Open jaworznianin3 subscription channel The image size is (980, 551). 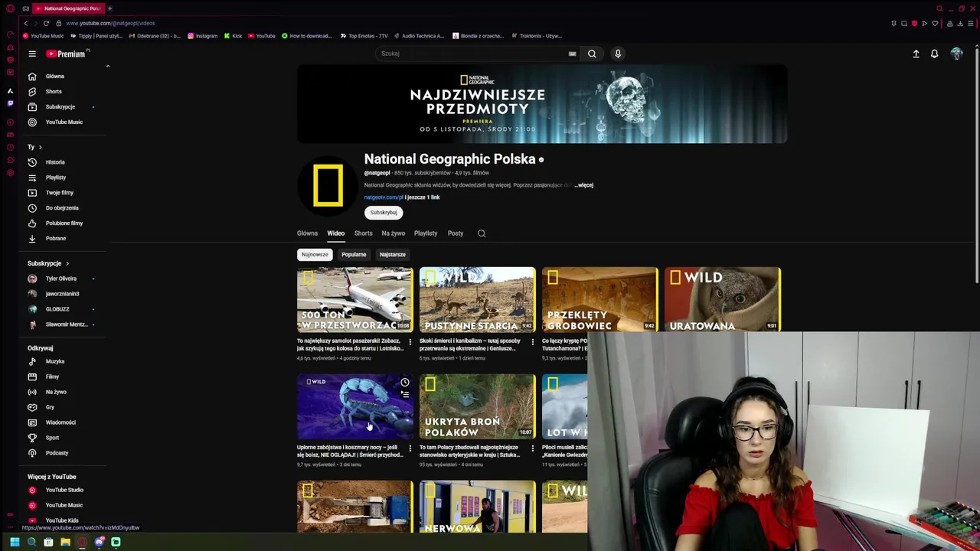pyautogui.click(x=61, y=294)
